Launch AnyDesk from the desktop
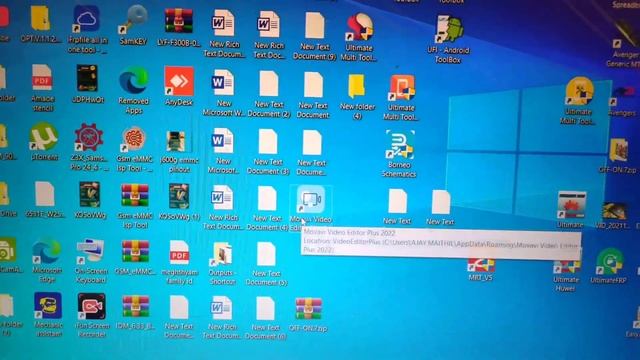640x360 pixels. click(179, 81)
